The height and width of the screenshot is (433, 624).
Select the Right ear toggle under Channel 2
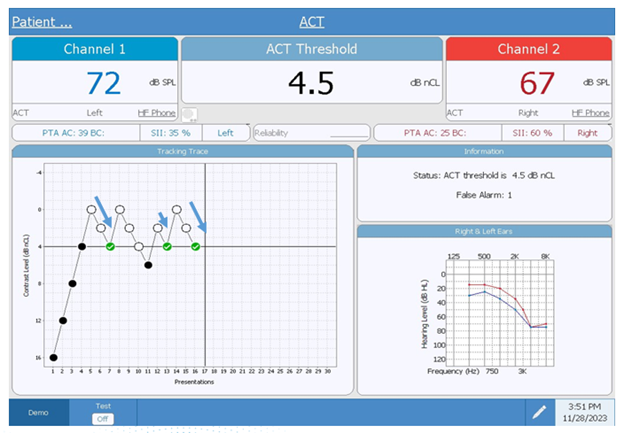point(587,133)
